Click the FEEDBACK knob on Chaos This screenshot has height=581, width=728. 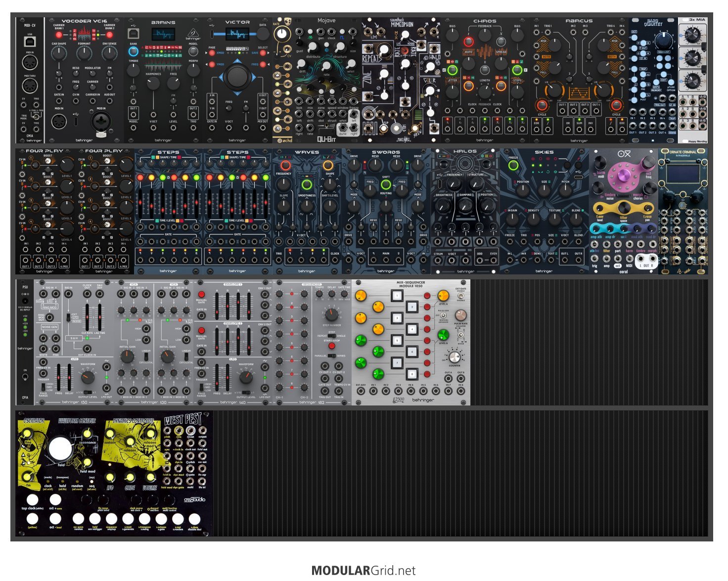485,35
